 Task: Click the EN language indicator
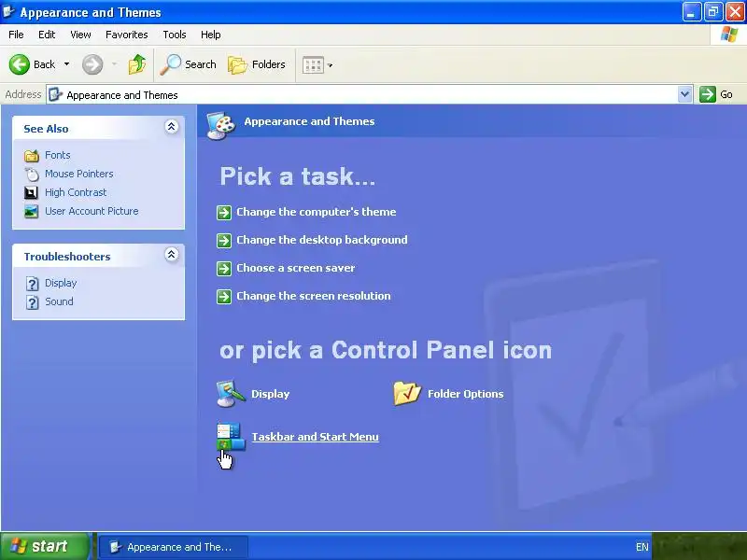tap(641, 547)
